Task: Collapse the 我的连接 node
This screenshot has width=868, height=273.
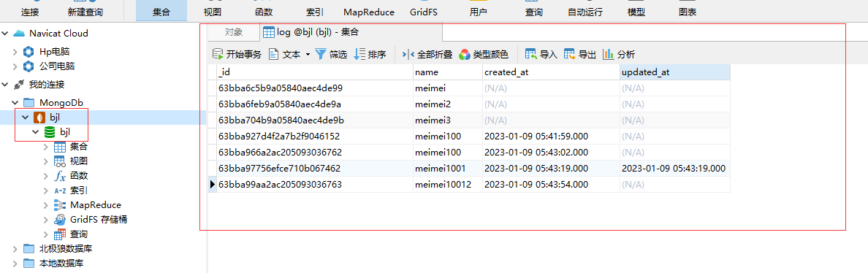Action: pyautogui.click(x=6, y=85)
